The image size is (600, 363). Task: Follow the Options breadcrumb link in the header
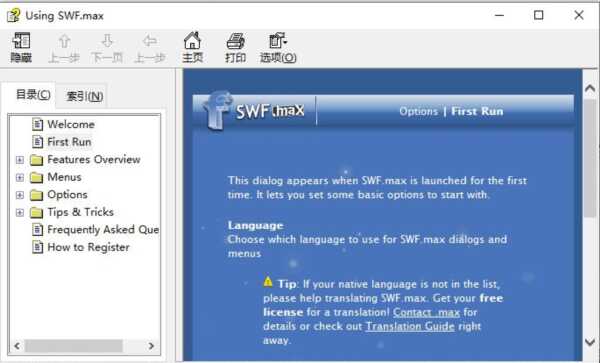pyautogui.click(x=418, y=111)
